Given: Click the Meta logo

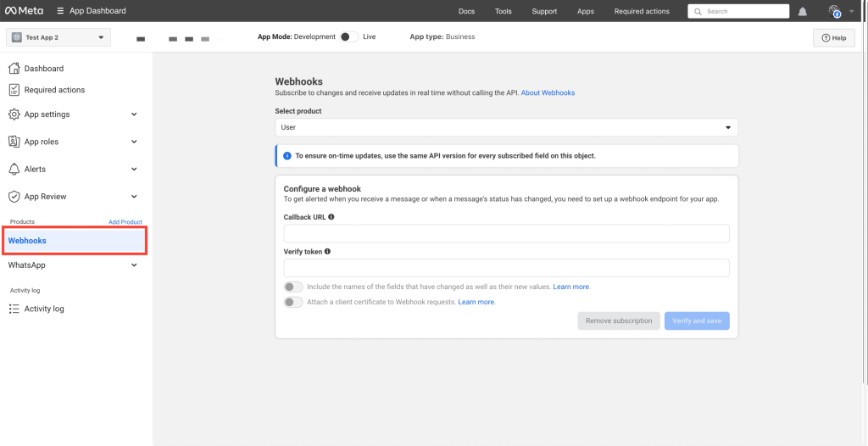Looking at the screenshot, I should coord(24,11).
